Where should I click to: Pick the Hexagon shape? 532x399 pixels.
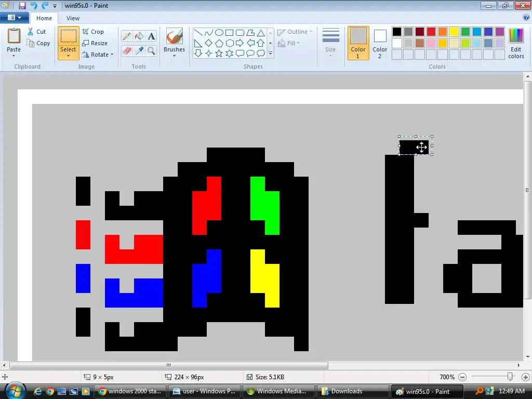tap(229, 43)
